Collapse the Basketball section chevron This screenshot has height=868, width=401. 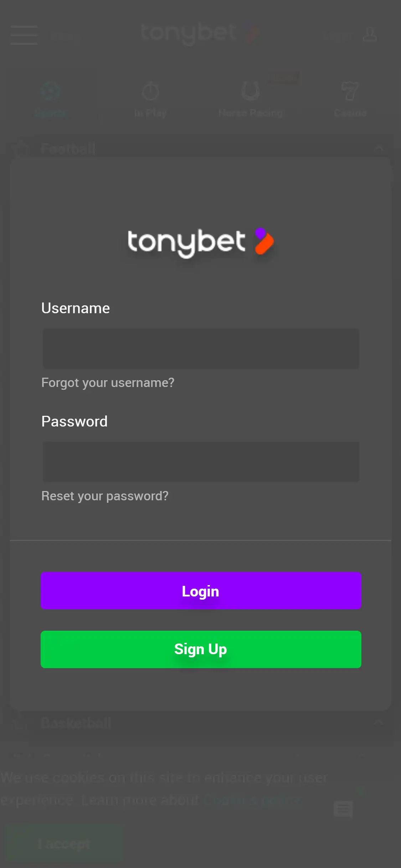pos(379,723)
